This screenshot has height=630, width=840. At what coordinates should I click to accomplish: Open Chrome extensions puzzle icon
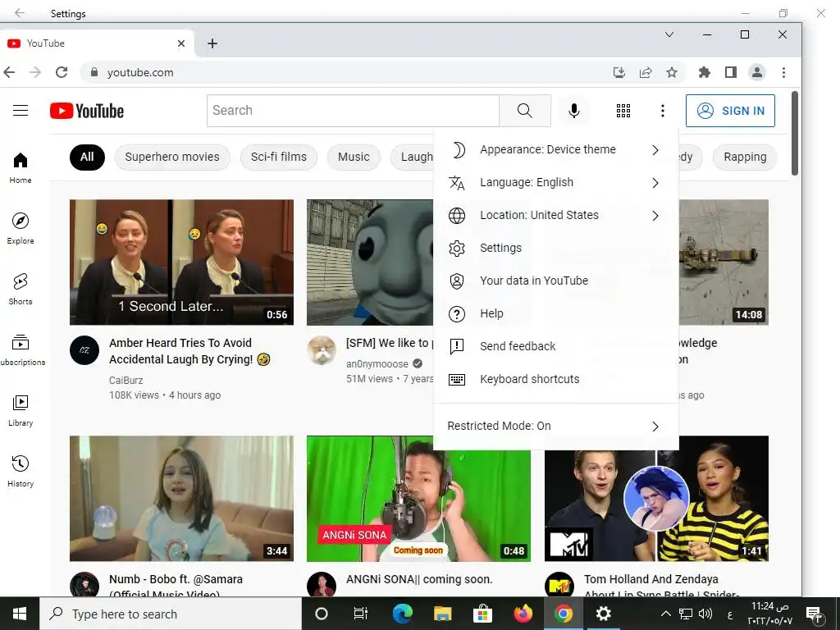(x=705, y=72)
